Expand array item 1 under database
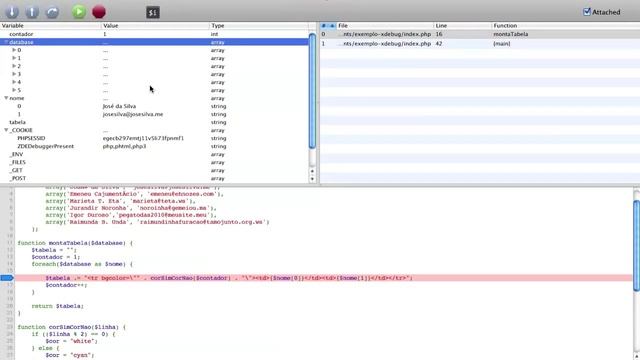The height and width of the screenshot is (360, 640). (x=14, y=58)
